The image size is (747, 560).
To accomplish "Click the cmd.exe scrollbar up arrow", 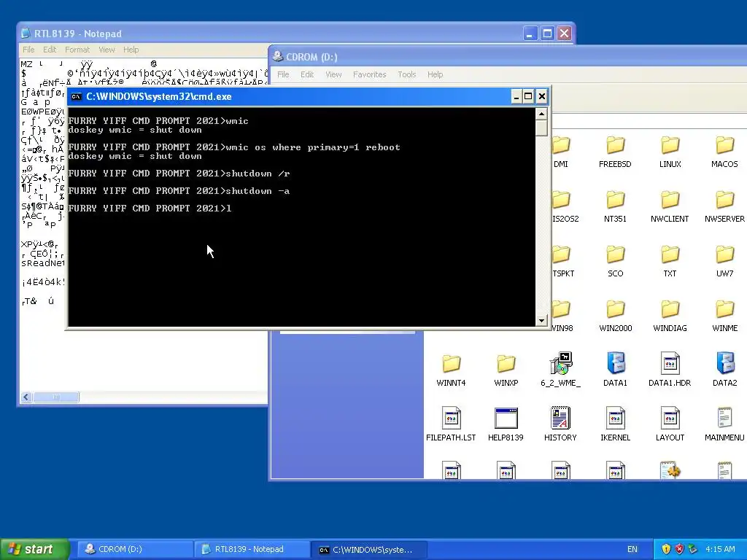I will [x=541, y=114].
